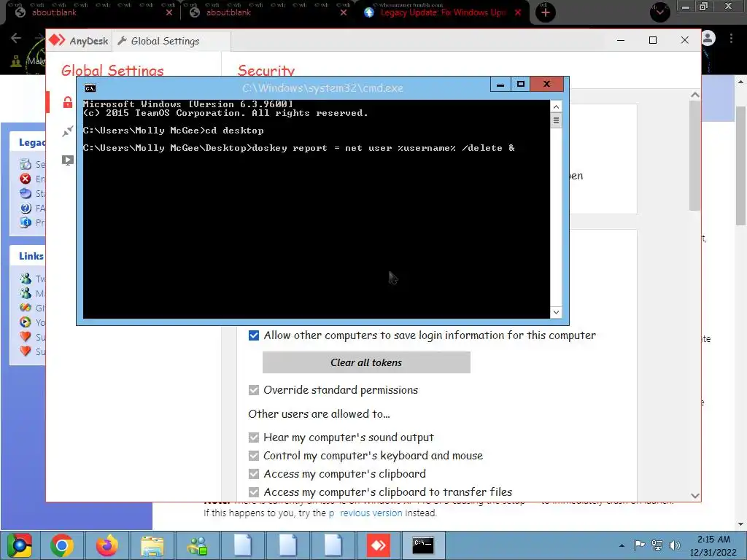
Task: Maximize the AnyDesk window
Action: pos(653,41)
